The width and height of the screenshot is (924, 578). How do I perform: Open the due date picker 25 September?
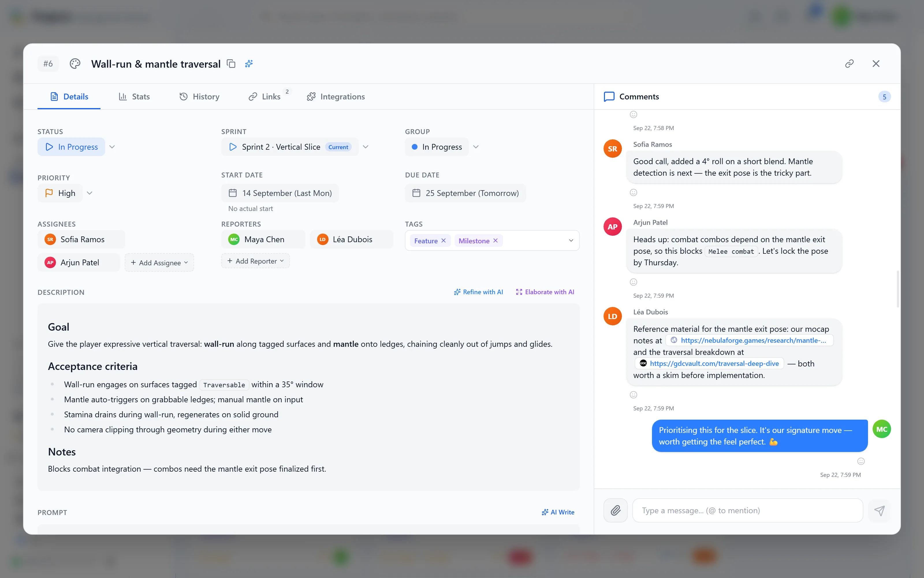click(465, 193)
